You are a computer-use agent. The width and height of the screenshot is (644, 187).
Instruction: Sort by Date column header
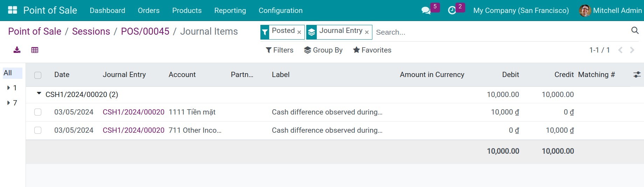[x=62, y=75]
